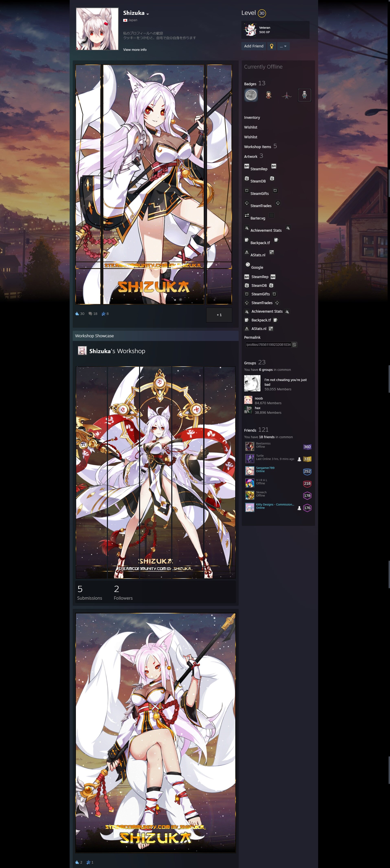Click Sangamer789's friend avatar
Viewport: 390px width, 868px height.
click(250, 471)
